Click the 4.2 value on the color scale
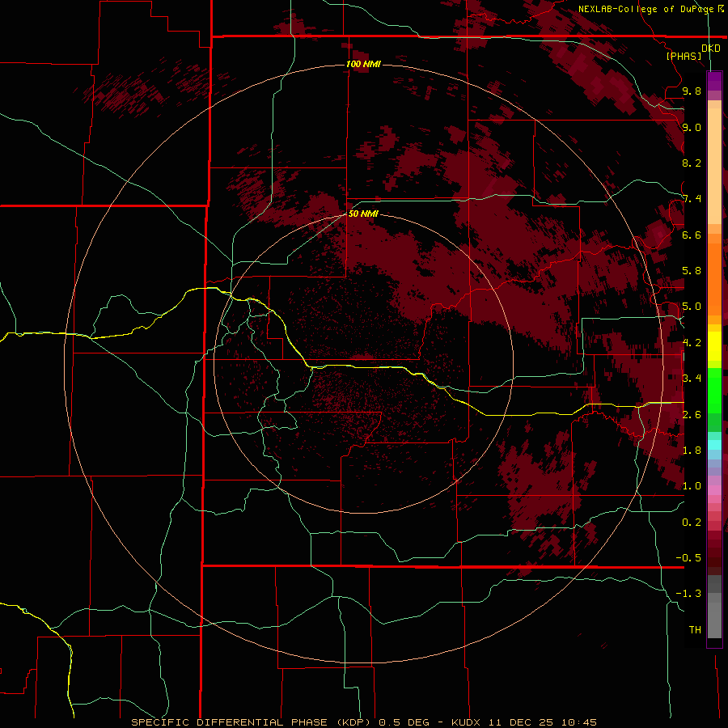728x728 pixels. [x=692, y=343]
